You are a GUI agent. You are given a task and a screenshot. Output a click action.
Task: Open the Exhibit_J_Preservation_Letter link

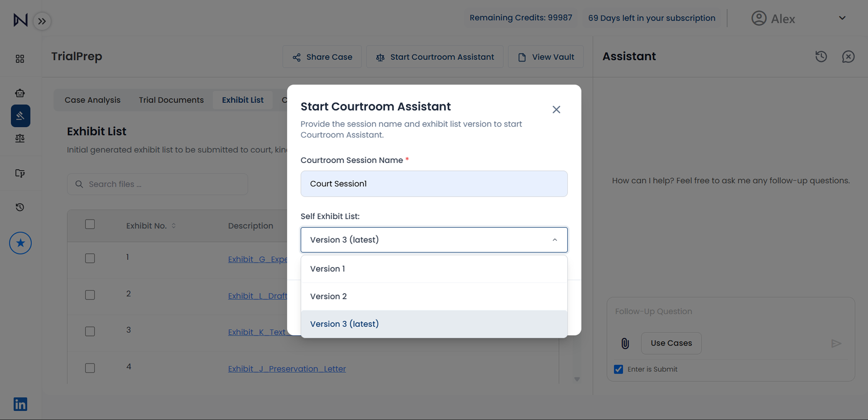coord(286,368)
